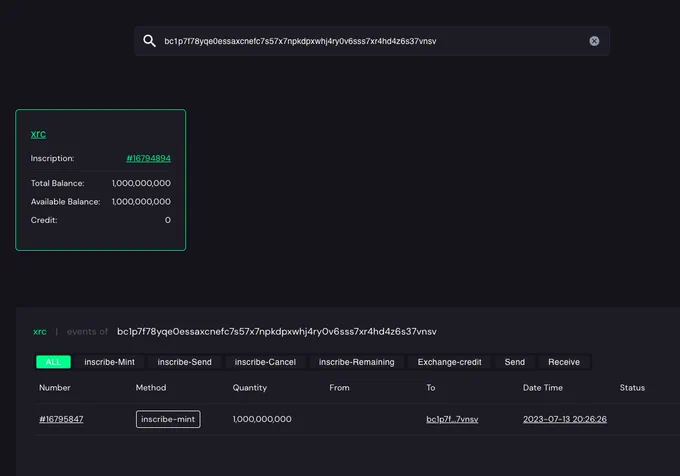Click the Date Time column header
Viewport: 680px width, 476px height.
[x=543, y=388]
